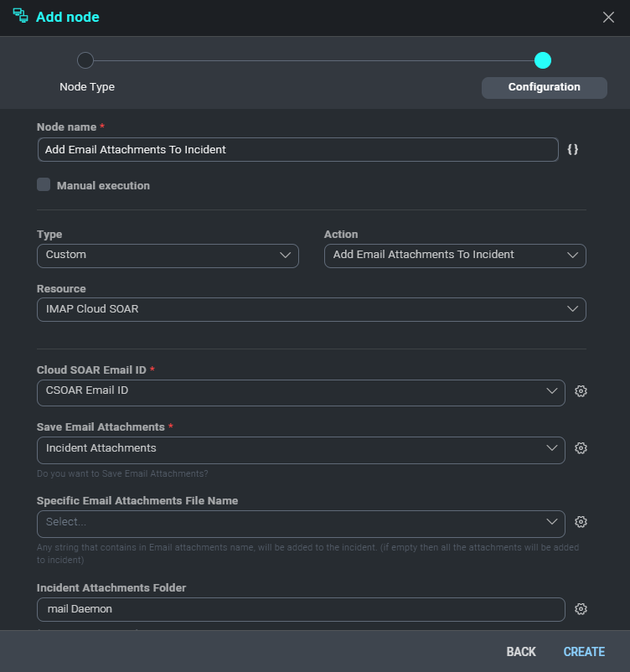Click the Node name text field
The height and width of the screenshot is (672, 630).
297,149
